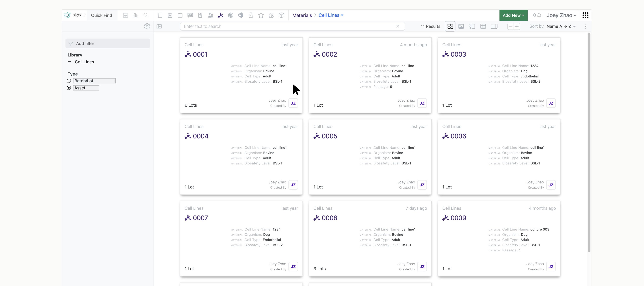The width and height of the screenshot is (644, 286).
Task: Open the filter panel settings gear
Action: point(147,26)
